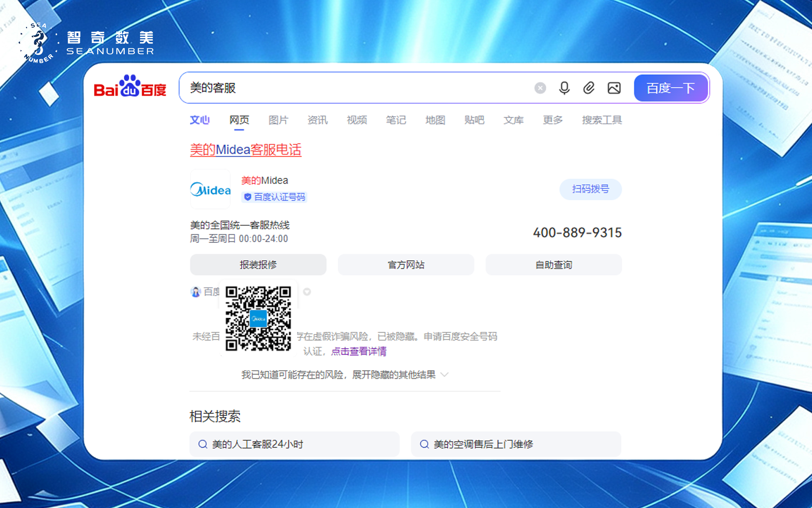Viewport: 812px width, 508px height.
Task: Click the Midea brand logo
Action: point(210,189)
